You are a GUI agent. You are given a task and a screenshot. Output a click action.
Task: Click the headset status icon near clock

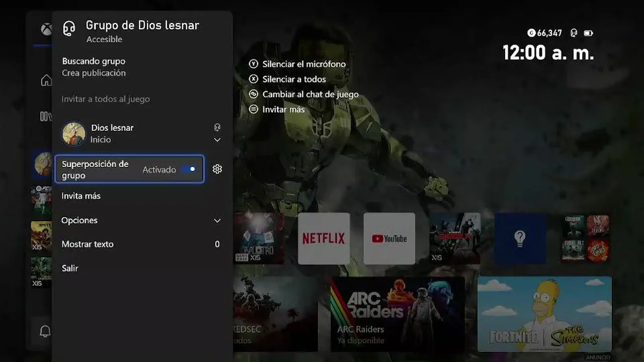click(x=574, y=33)
